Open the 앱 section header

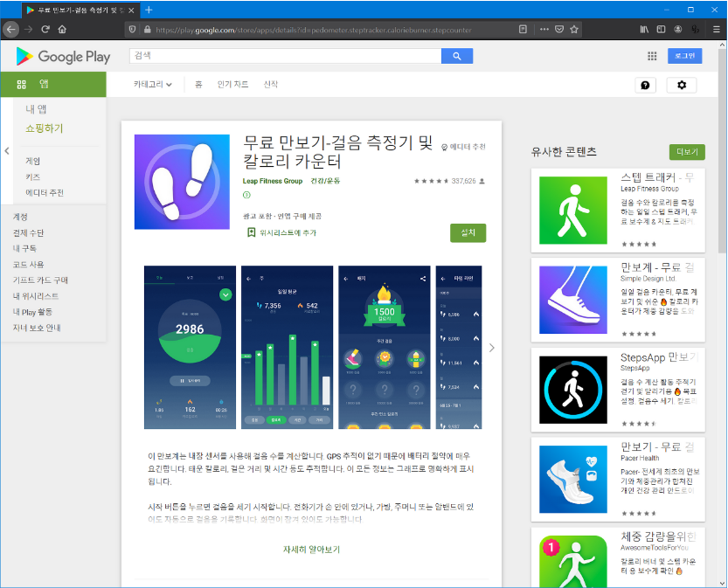(x=53, y=84)
